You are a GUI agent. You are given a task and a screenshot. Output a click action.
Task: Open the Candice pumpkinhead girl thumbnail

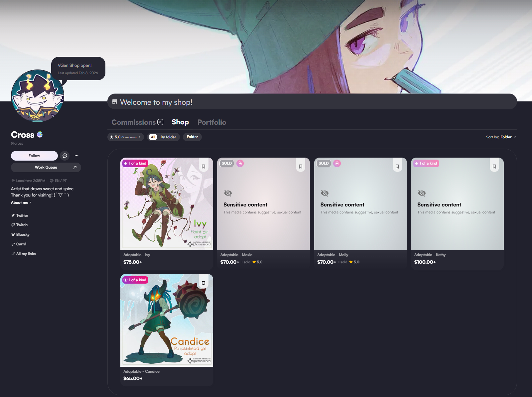(x=167, y=320)
